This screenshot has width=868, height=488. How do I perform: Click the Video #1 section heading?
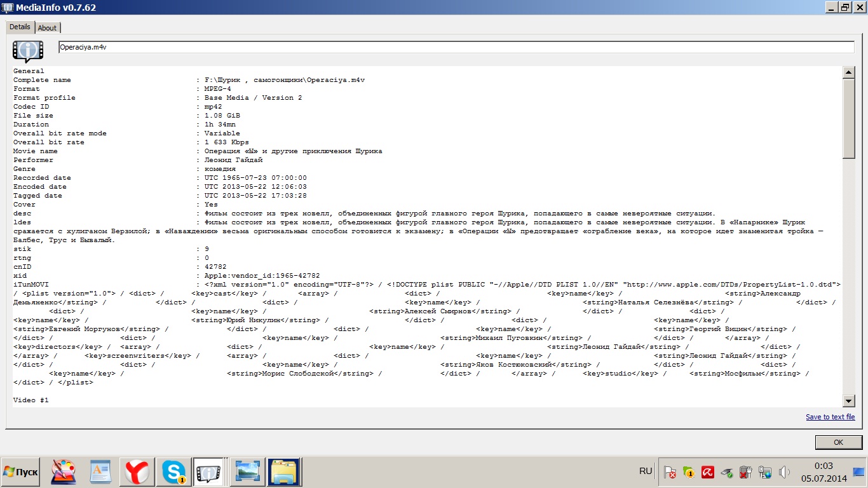pos(31,400)
